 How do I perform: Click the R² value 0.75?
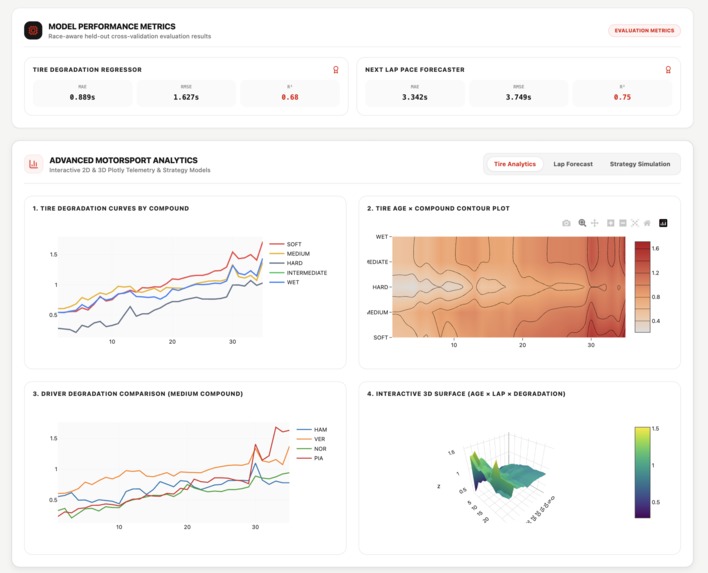(622, 97)
